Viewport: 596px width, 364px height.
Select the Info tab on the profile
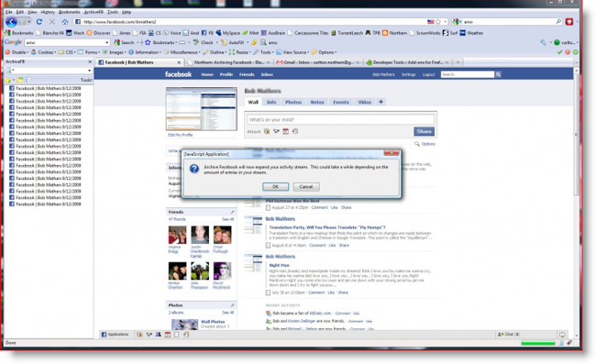point(271,102)
